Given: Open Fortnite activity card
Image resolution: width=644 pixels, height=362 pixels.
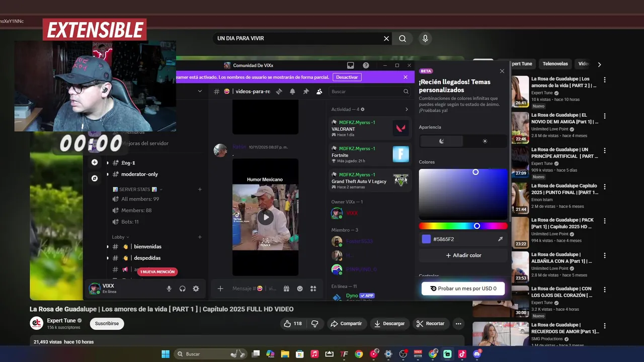Looking at the screenshot, I should pos(370,154).
